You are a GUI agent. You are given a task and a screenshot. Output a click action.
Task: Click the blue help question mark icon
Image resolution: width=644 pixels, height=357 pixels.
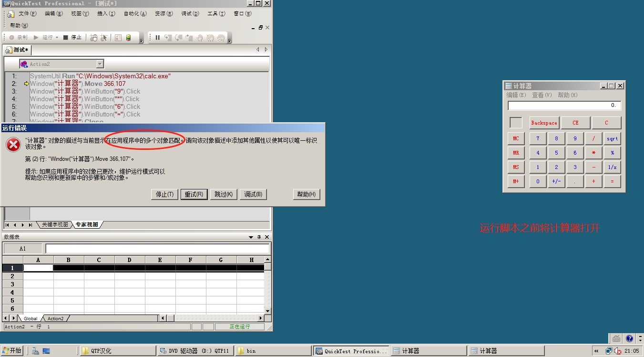pyautogui.click(x=629, y=338)
